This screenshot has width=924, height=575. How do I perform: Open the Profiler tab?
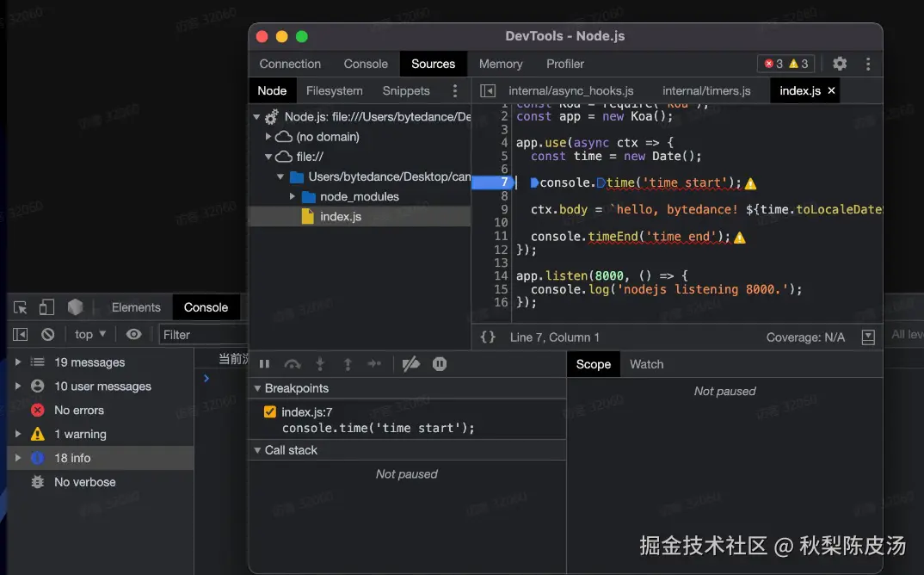pos(565,64)
